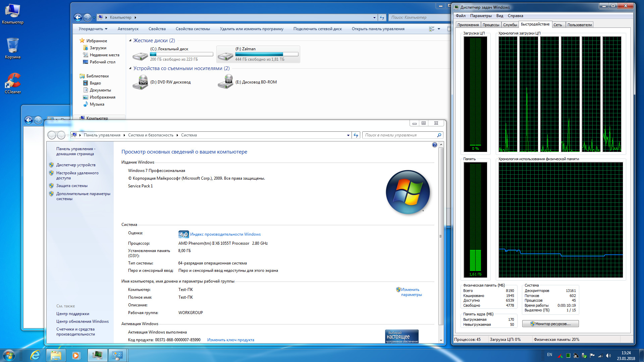This screenshot has height=362, width=644.
Task: Click Изменить ключ продукта link
Action: [230, 340]
